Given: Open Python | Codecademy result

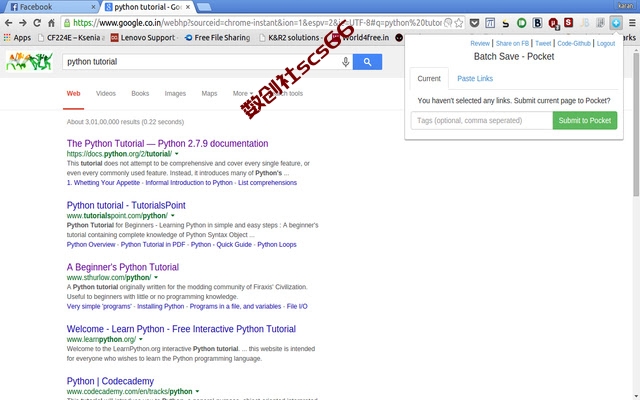Looking at the screenshot, I should point(110,381).
